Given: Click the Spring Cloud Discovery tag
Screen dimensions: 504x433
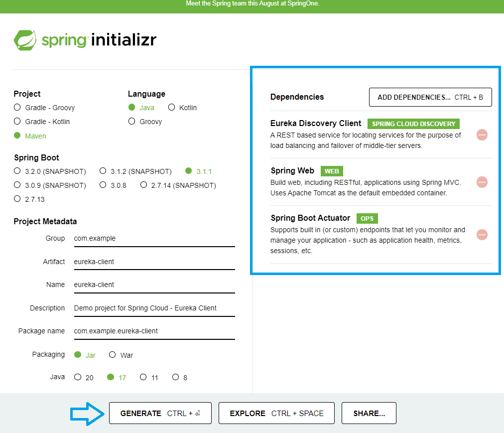Looking at the screenshot, I should 413,124.
